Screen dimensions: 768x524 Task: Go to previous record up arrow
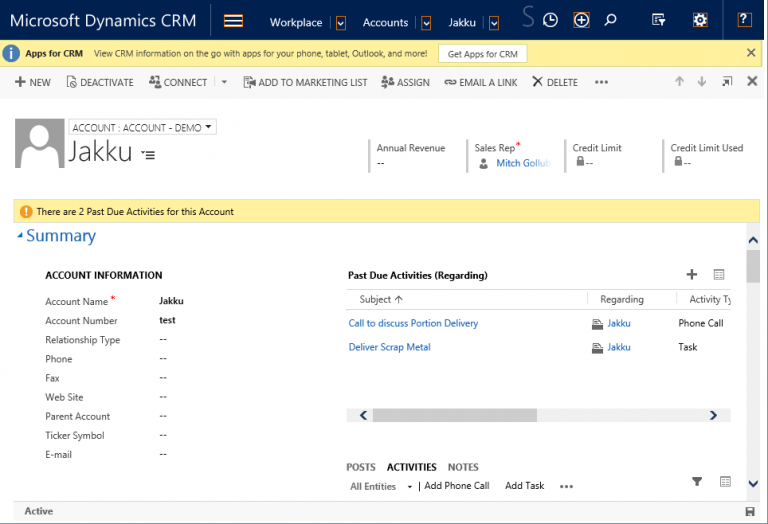pyautogui.click(x=679, y=81)
